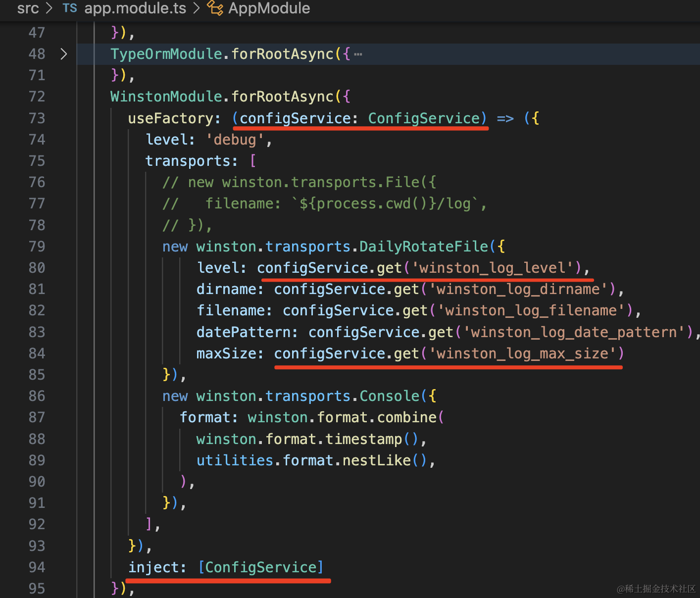Click ConfigService inside the inject array
This screenshot has height=598, width=700.
(x=261, y=567)
